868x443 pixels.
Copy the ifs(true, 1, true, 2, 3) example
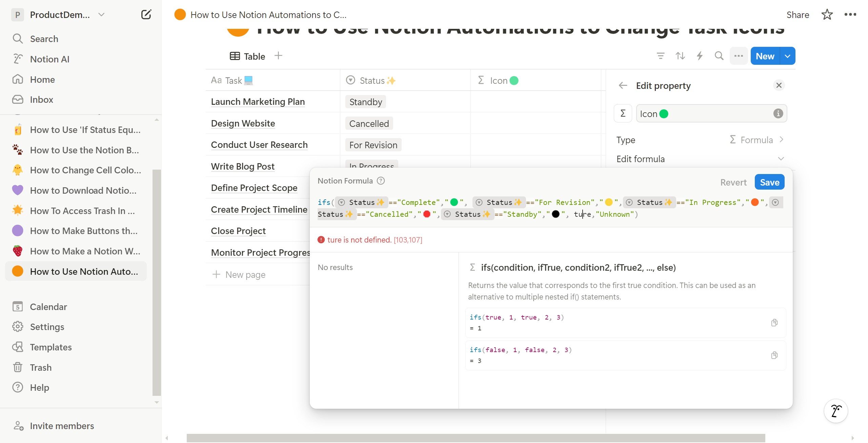coord(774,323)
